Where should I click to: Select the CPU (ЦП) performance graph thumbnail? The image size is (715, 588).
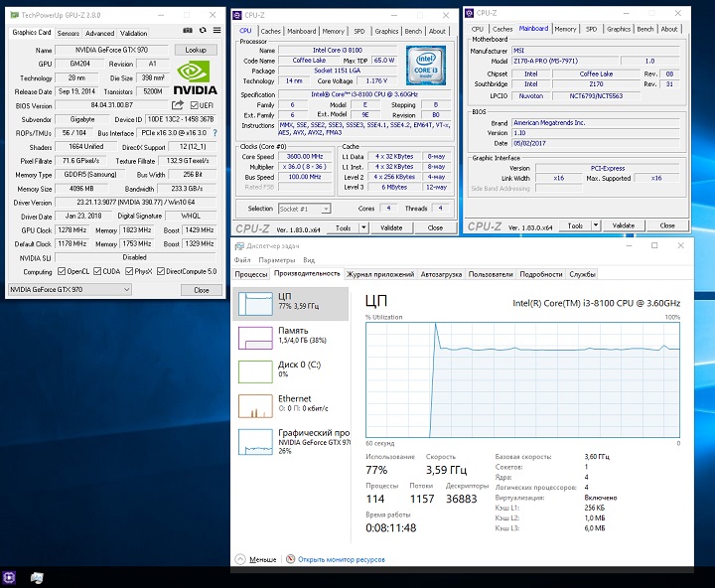pyautogui.click(x=255, y=304)
